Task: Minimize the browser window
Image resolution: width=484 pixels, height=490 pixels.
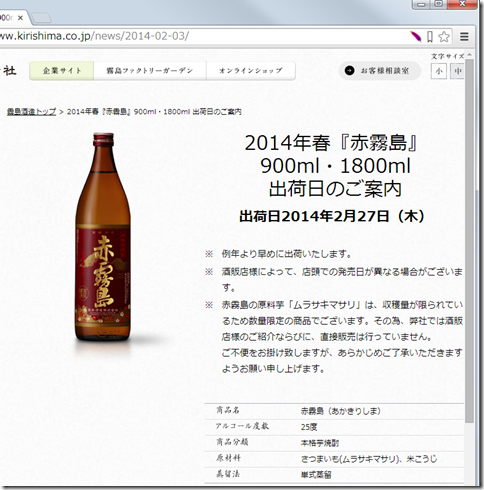Action: point(421,4)
